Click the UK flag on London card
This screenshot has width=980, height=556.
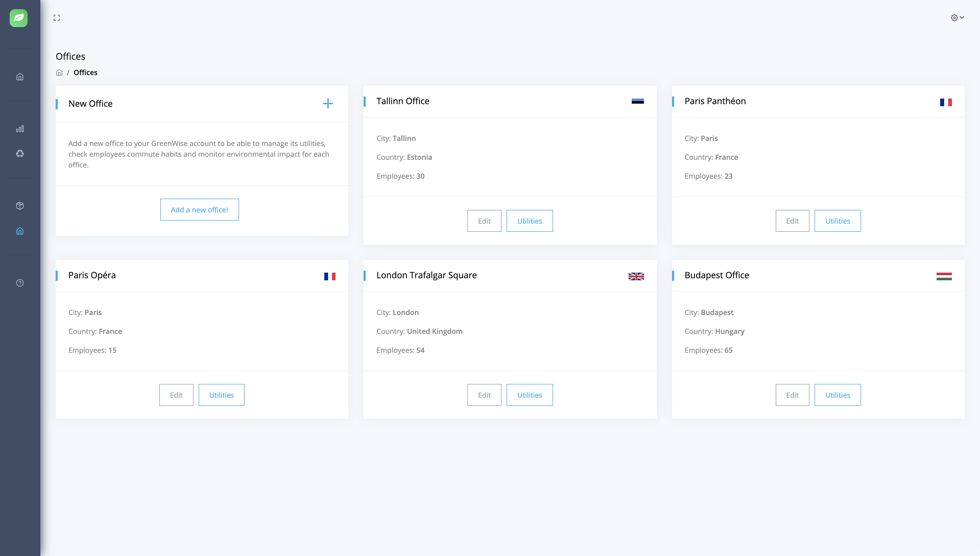(636, 276)
